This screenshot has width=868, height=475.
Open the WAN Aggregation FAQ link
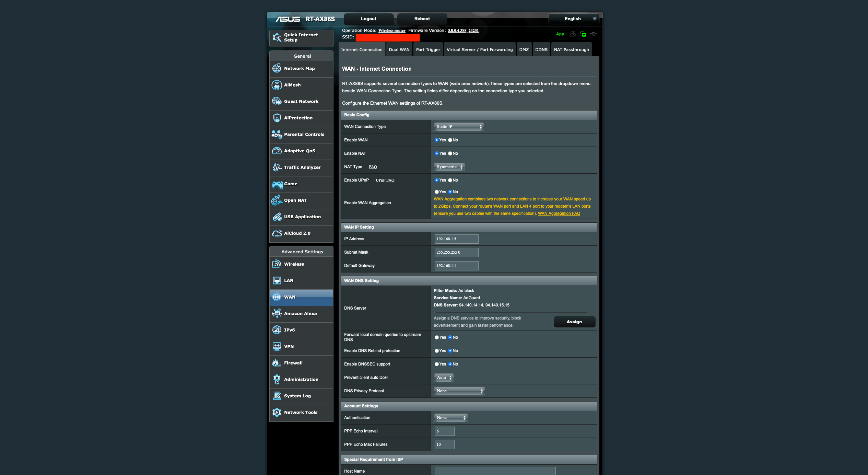559,213
